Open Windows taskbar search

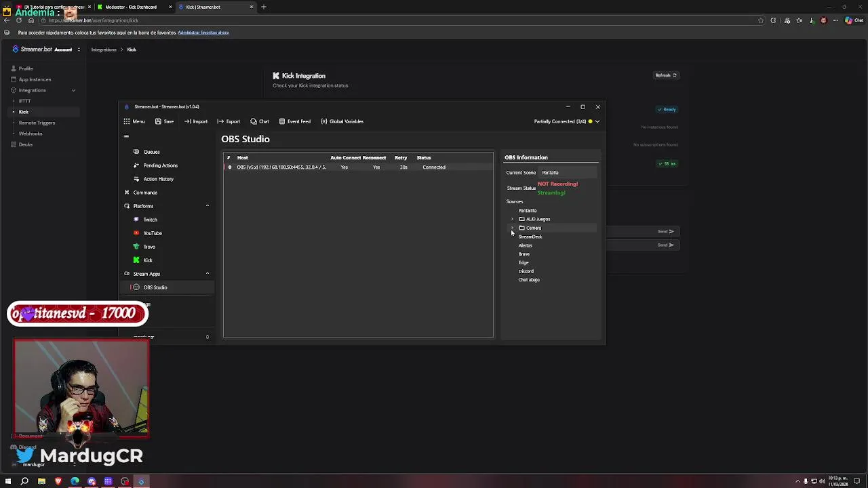click(24, 481)
